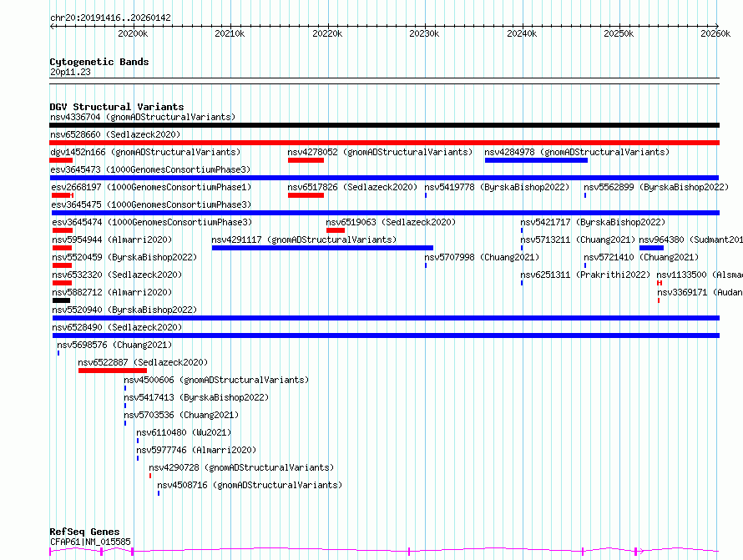This screenshot has width=743, height=560.
Task: Click nsv6532320 (Sedlazeck2020) label
Action: pyautogui.click(x=117, y=275)
